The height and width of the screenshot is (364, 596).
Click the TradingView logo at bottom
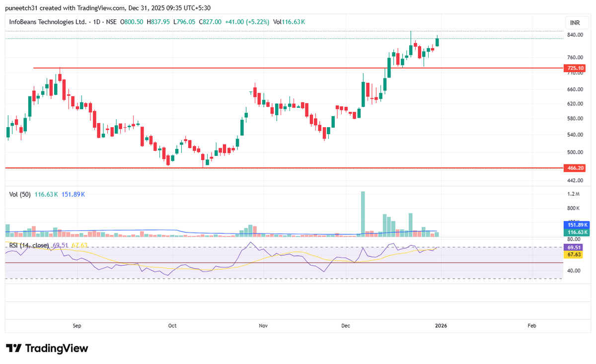click(47, 348)
